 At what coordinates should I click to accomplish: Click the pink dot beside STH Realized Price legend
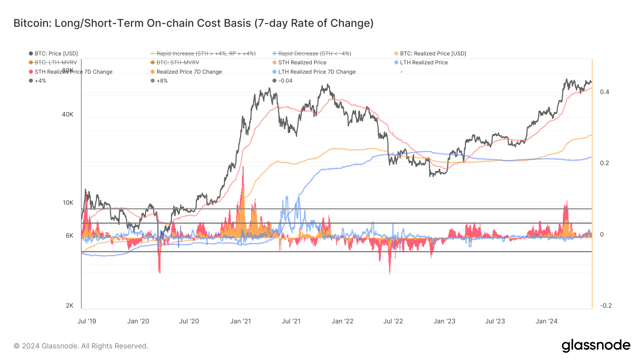coord(274,63)
